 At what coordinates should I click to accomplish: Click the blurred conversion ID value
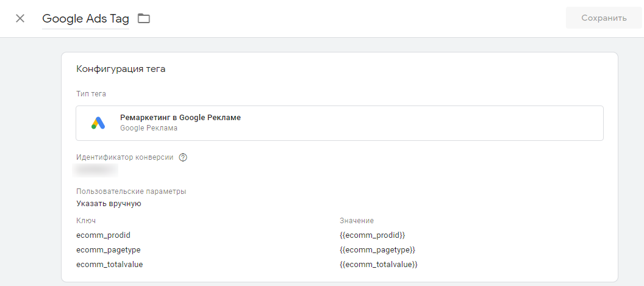click(x=95, y=170)
